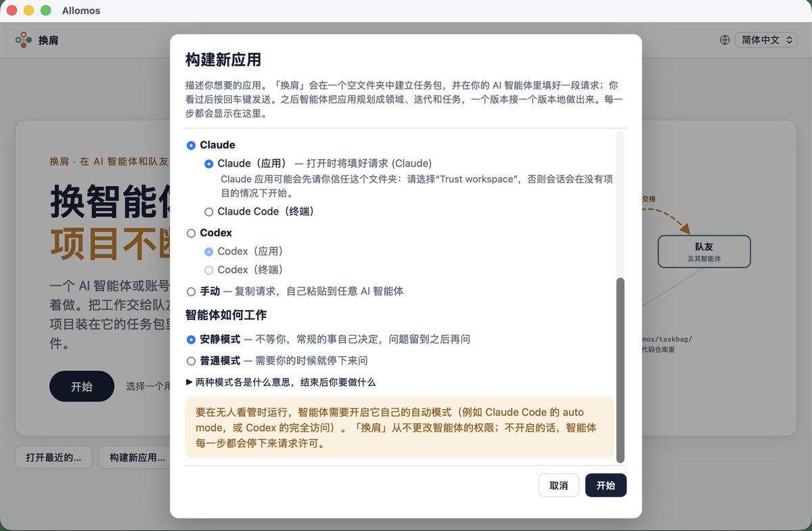Screen dimensions: 812x531
Task: Click the macOS green fullscreen button
Action: click(46, 11)
